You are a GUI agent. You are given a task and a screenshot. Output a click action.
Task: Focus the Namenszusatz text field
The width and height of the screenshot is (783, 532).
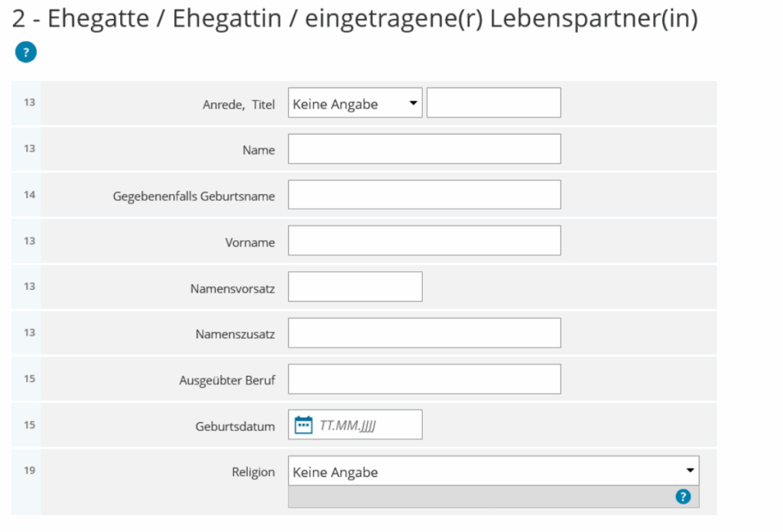(424, 333)
